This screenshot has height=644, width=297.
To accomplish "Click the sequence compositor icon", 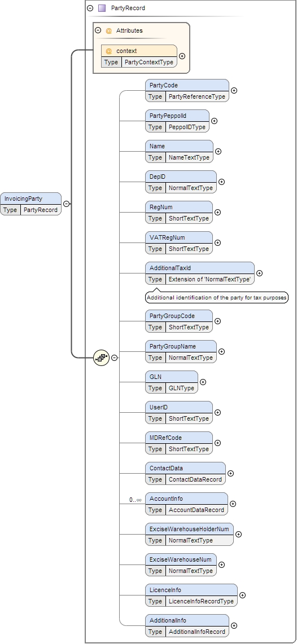I will 101,358.
